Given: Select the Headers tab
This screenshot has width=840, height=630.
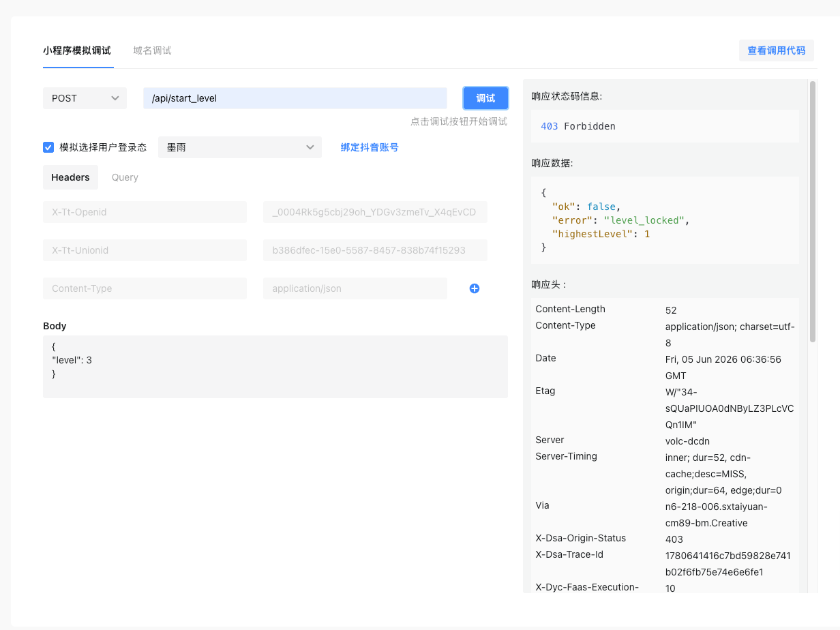Looking at the screenshot, I should tap(70, 177).
